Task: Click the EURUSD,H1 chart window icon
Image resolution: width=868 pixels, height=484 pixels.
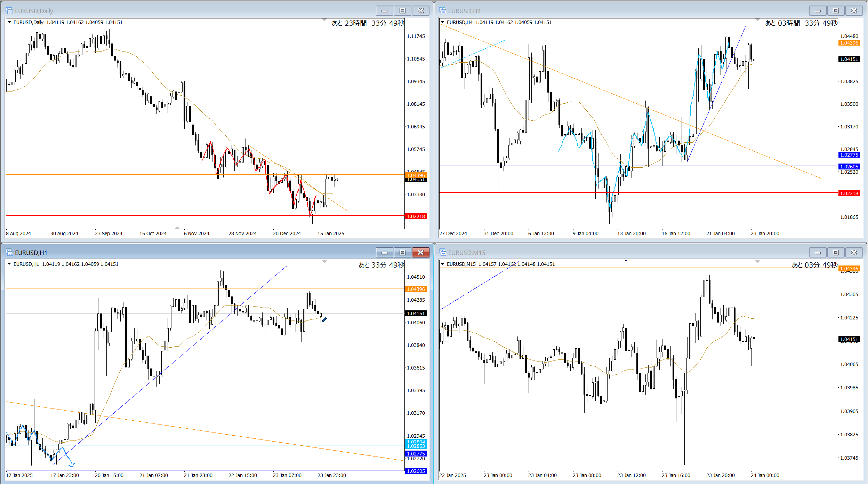Action: pos(9,252)
